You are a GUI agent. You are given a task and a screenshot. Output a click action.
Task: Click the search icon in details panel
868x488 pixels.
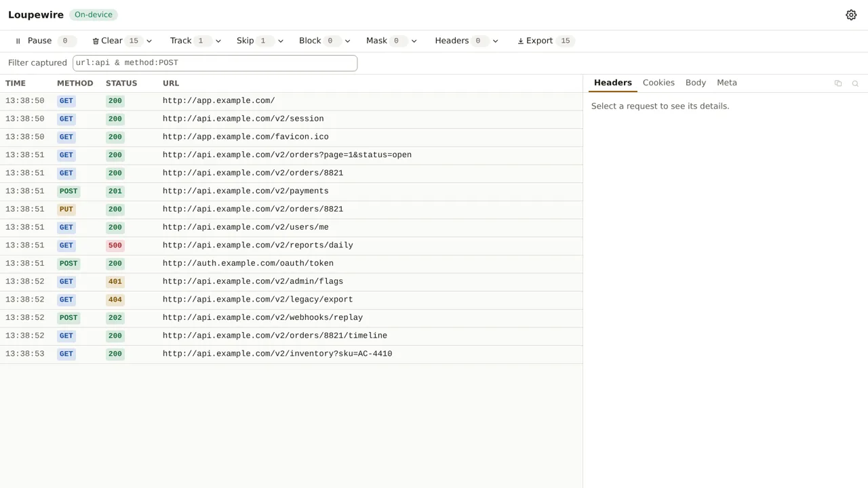pyautogui.click(x=855, y=83)
